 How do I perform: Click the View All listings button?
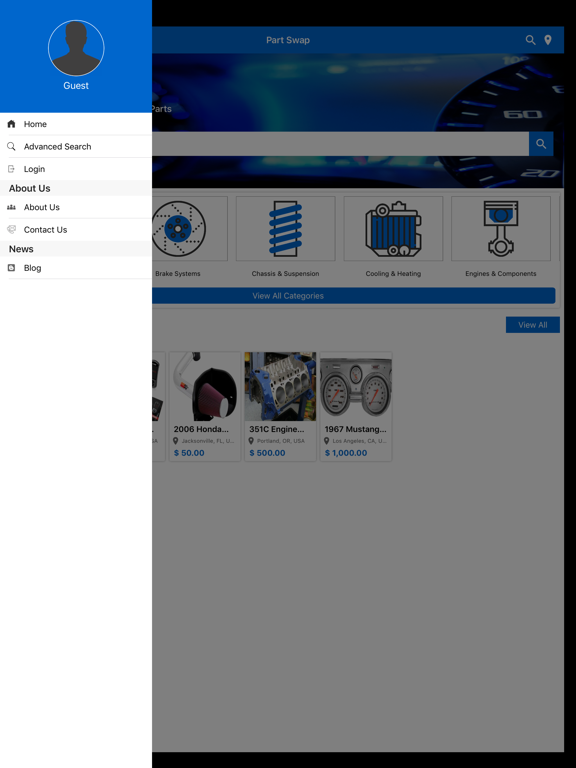[533, 325]
